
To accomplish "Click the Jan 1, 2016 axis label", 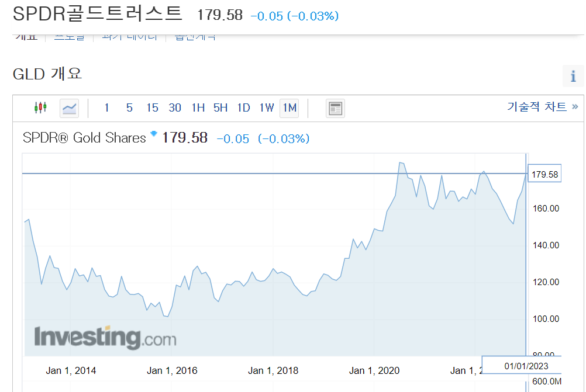I will (172, 370).
